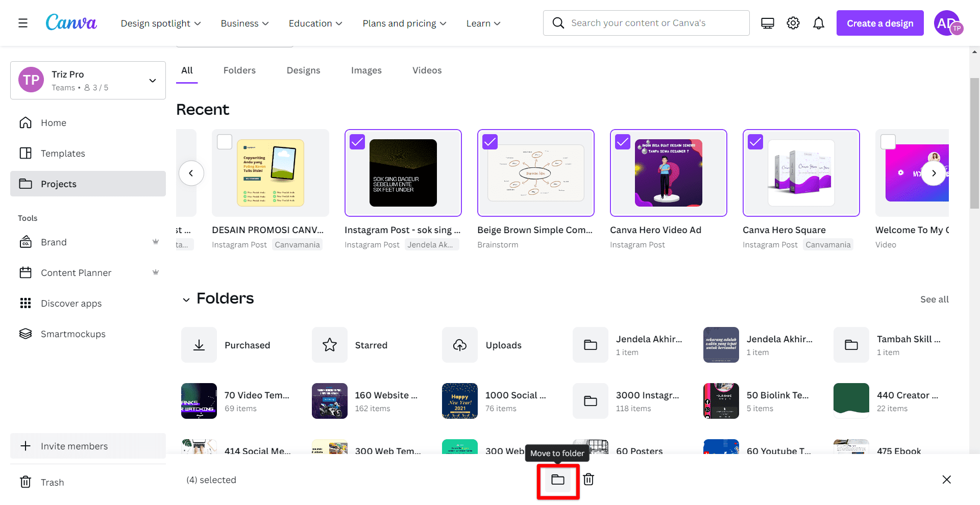
Task: Open Learn dropdown menu
Action: [483, 23]
